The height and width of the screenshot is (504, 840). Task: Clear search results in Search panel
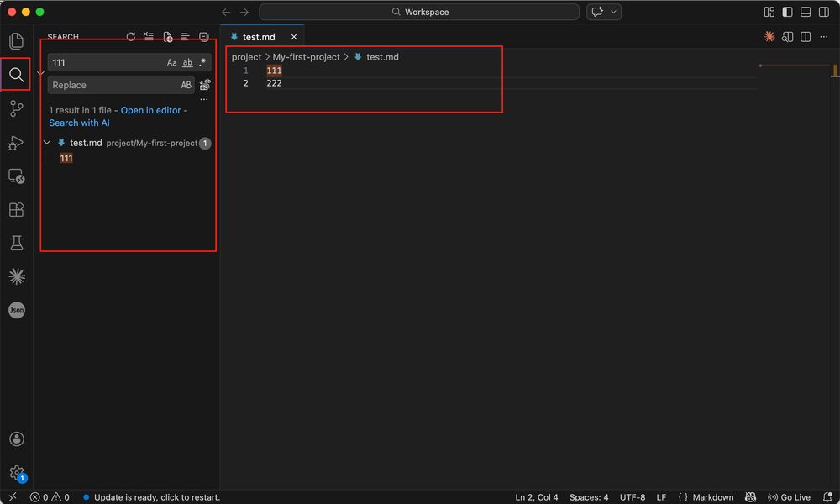pyautogui.click(x=149, y=37)
